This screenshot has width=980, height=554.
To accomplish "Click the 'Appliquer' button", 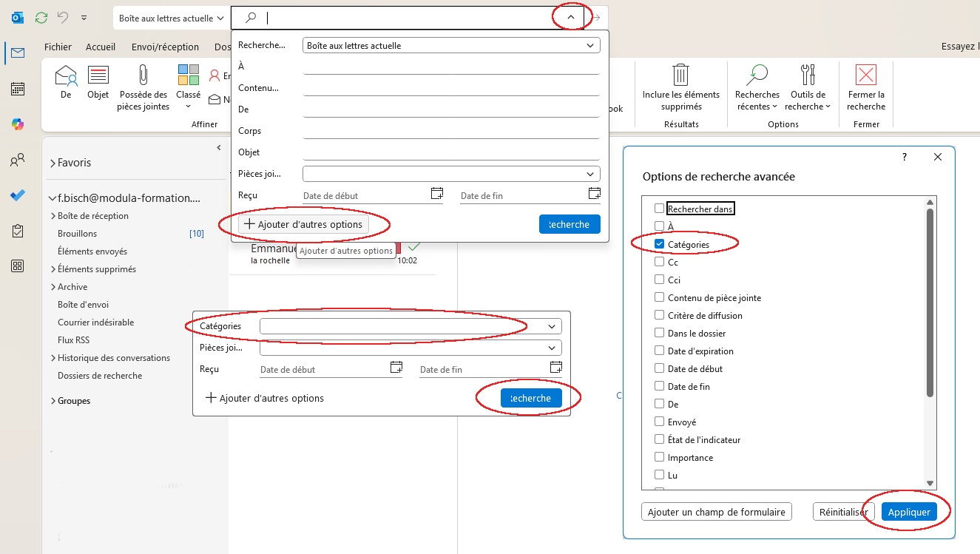I will (x=909, y=512).
